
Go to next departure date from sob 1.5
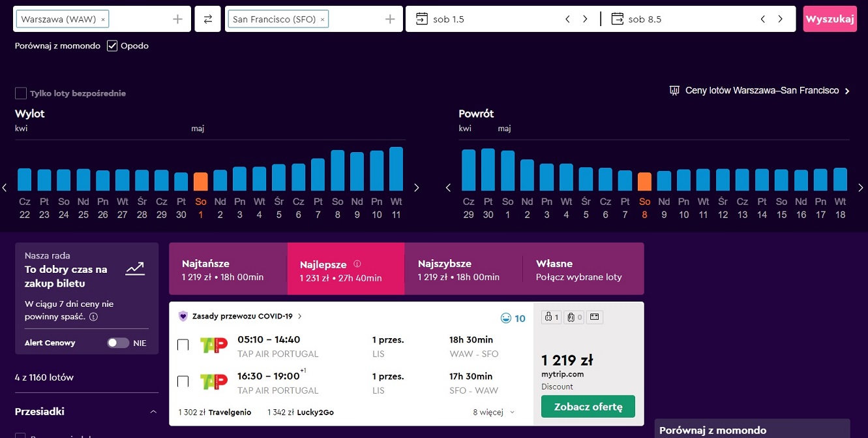(x=585, y=19)
